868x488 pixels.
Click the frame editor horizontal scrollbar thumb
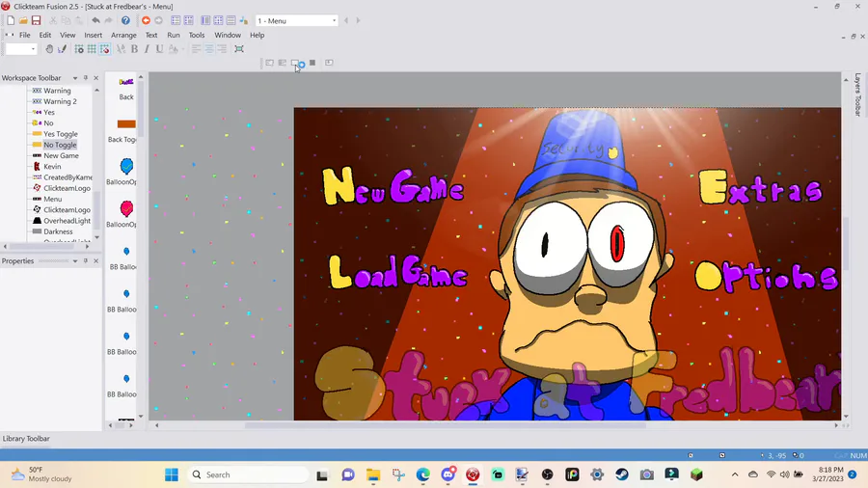pos(445,425)
